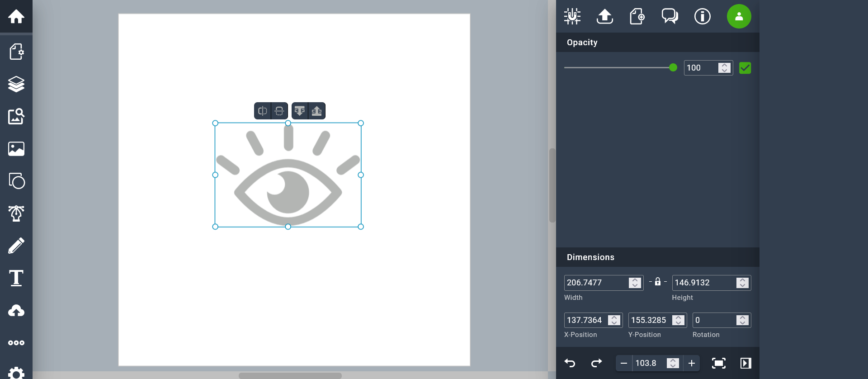The width and height of the screenshot is (868, 379).
Task: Redo the last action
Action: [597, 363]
